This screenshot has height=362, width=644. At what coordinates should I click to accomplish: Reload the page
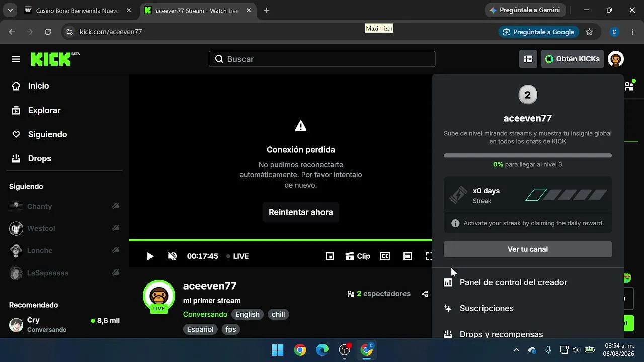48,32
